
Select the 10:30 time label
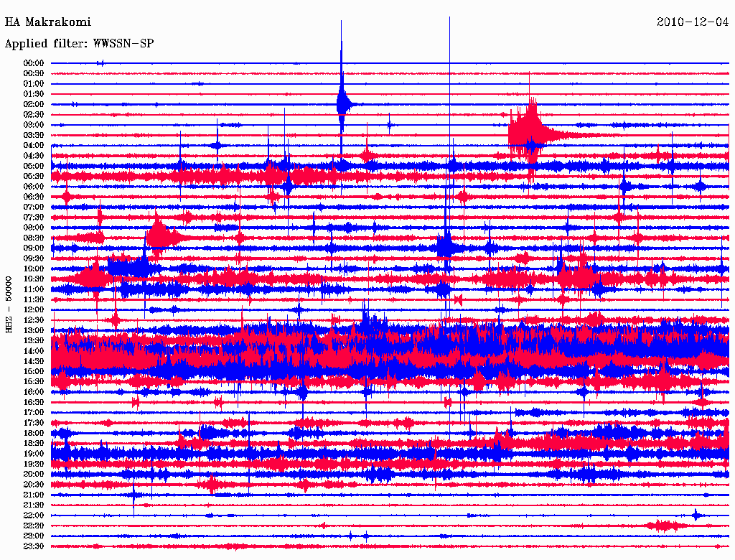pyautogui.click(x=34, y=279)
